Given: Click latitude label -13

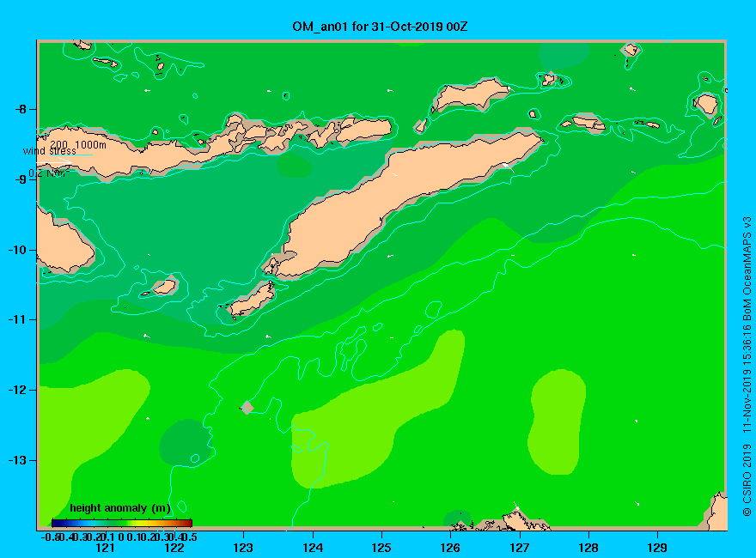Looking at the screenshot, I should click(x=17, y=460).
